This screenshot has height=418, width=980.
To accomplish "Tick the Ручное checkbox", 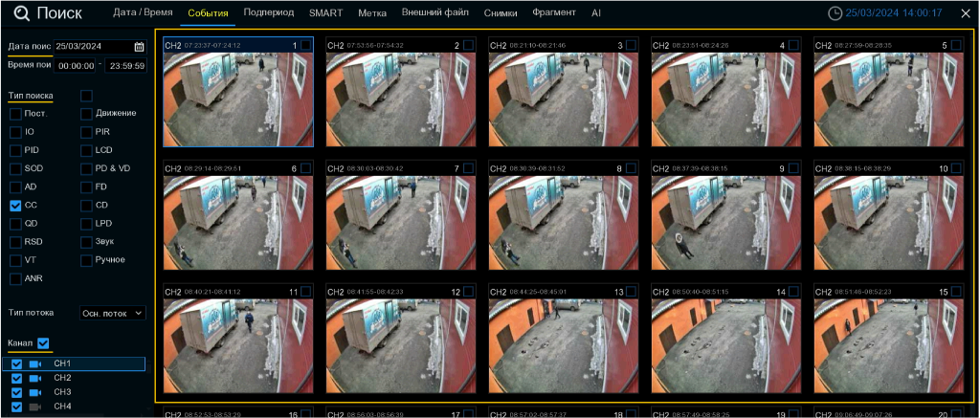I will coord(86,260).
